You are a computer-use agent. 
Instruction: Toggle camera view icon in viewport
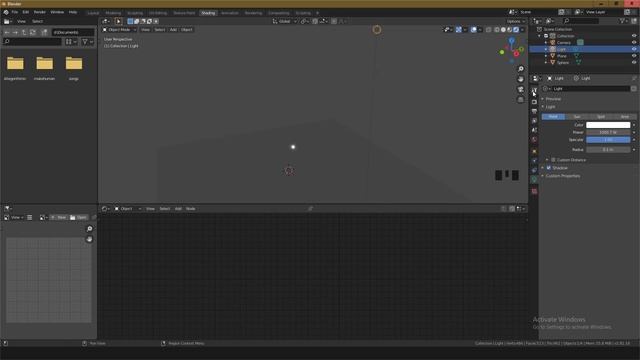(x=521, y=89)
